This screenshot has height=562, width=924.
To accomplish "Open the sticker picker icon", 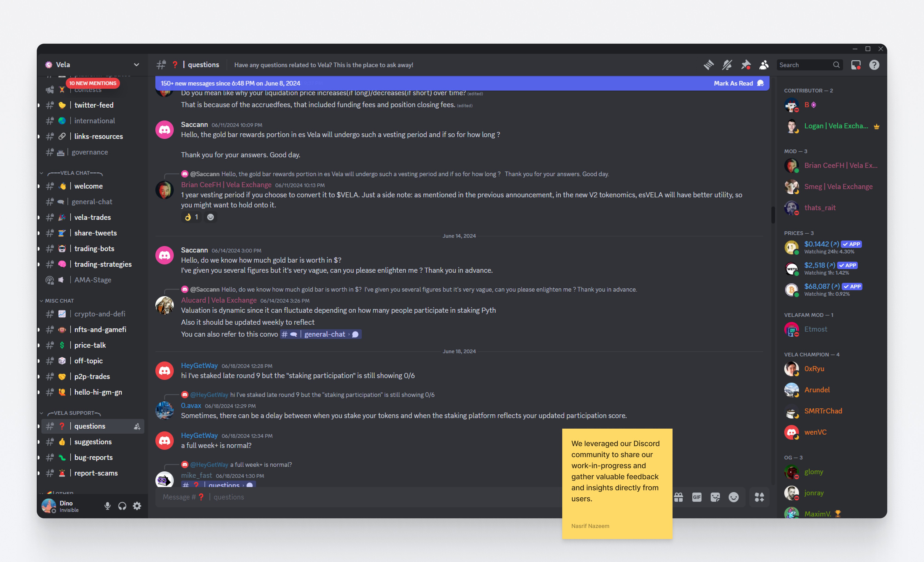I will click(x=715, y=497).
